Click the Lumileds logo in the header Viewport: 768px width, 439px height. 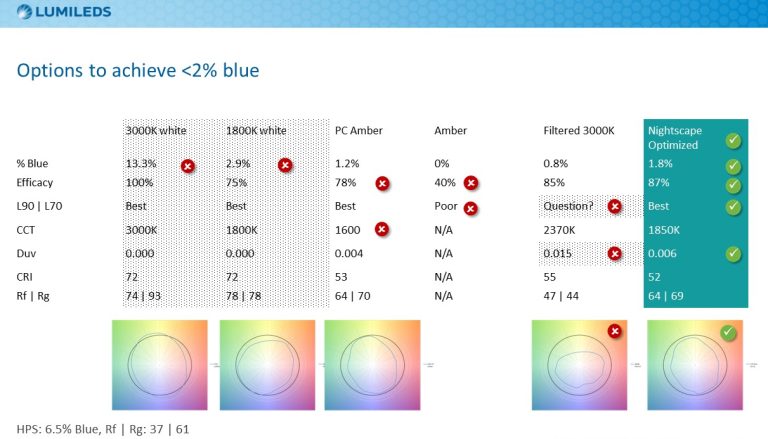tap(64, 12)
